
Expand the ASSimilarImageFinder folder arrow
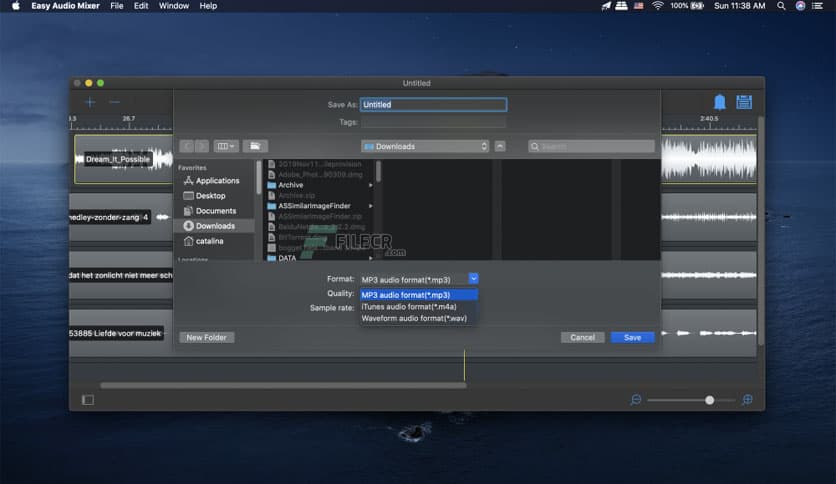point(370,206)
